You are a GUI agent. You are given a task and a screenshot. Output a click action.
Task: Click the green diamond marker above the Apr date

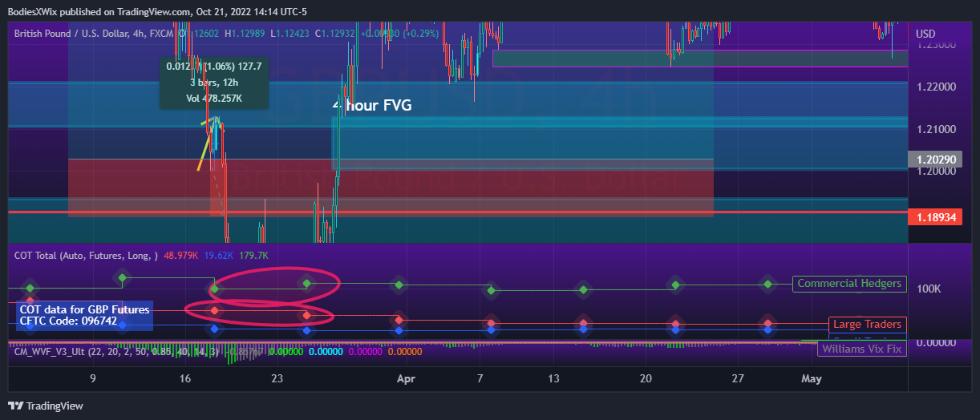pos(399,285)
